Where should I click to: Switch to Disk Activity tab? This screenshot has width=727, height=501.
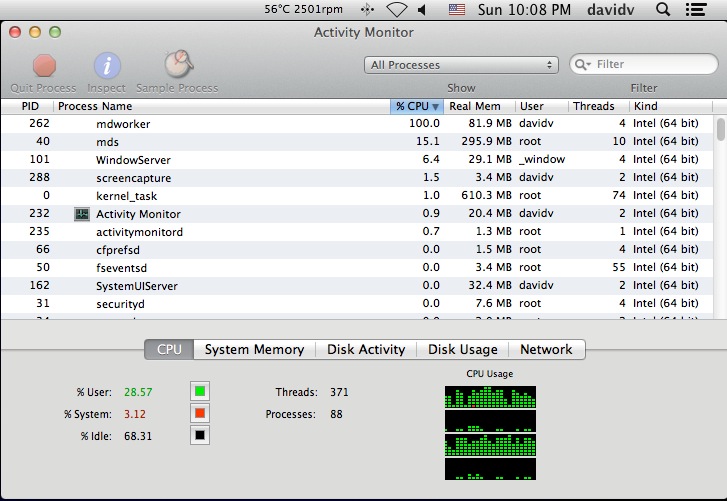coord(366,349)
